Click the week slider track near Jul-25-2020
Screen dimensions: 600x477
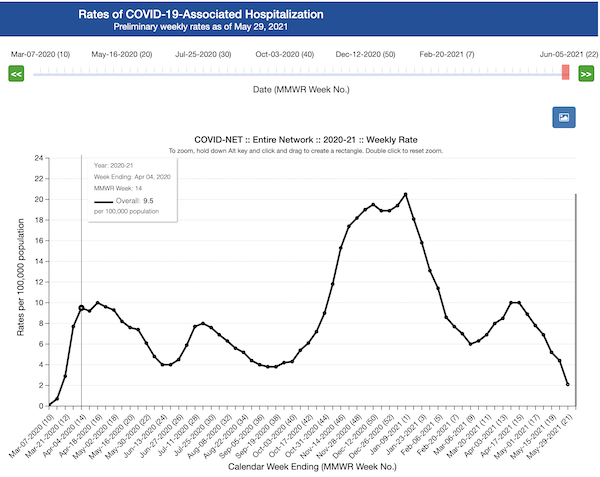click(x=203, y=73)
